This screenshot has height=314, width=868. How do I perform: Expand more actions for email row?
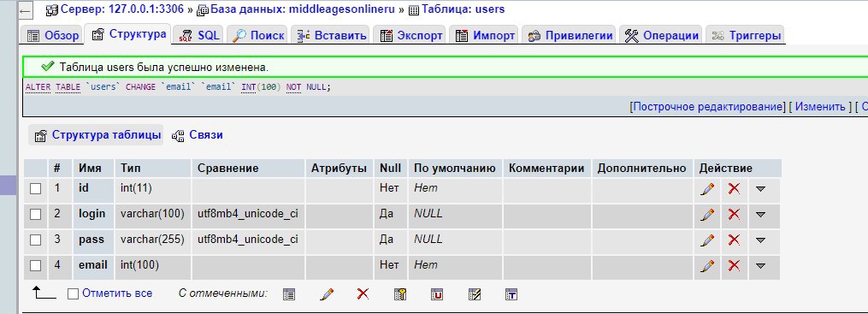pyautogui.click(x=760, y=266)
